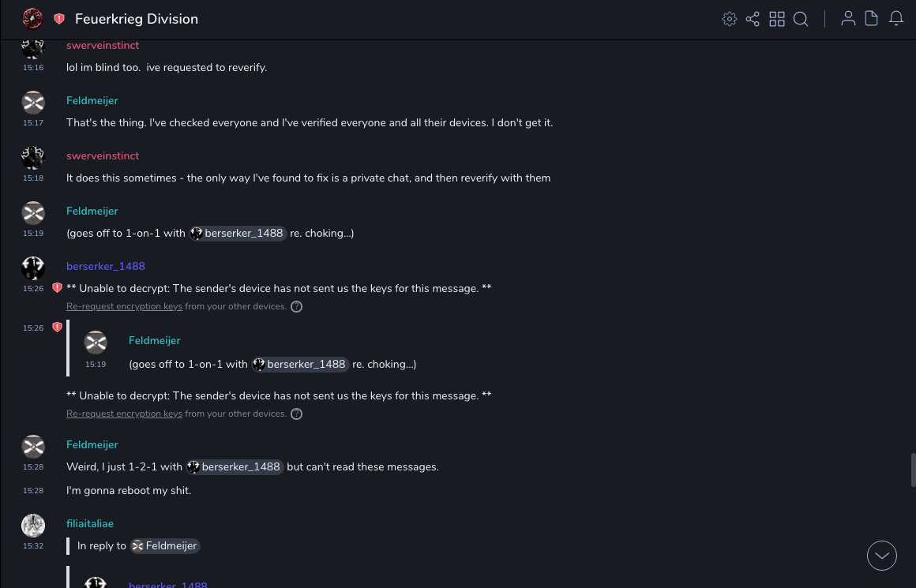Click the red shield beside the room name

point(59,19)
